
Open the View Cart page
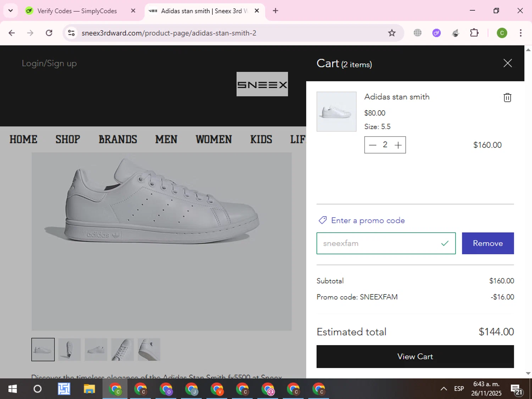pyautogui.click(x=415, y=356)
